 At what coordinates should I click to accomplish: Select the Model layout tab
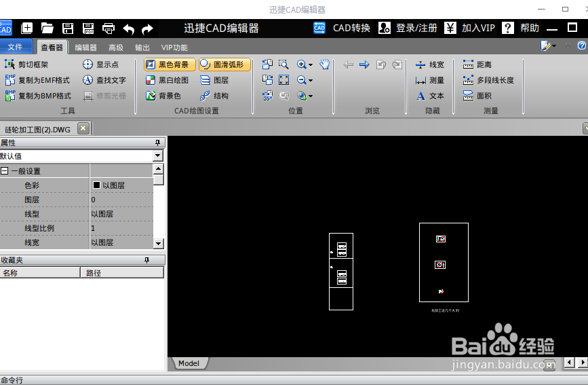[x=189, y=363]
